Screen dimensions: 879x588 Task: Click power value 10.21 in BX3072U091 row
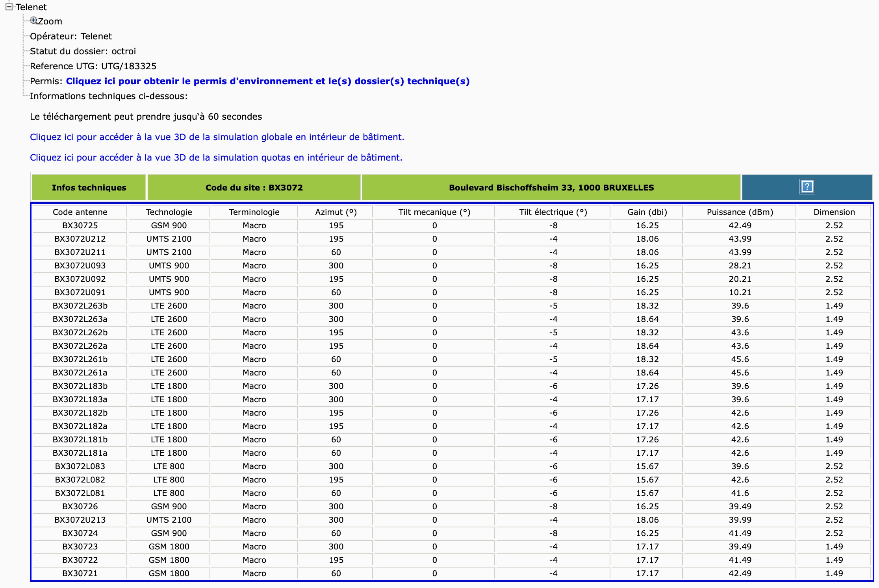pos(740,292)
